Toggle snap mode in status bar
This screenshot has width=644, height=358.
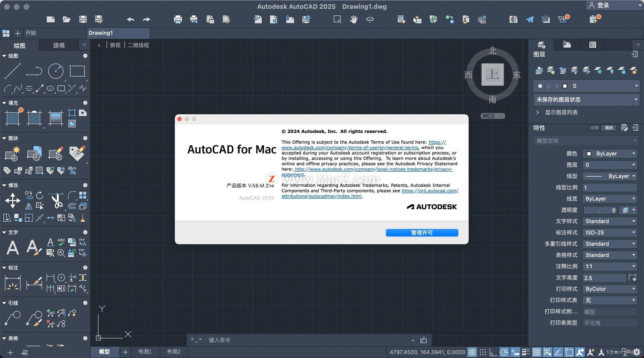pos(483,352)
